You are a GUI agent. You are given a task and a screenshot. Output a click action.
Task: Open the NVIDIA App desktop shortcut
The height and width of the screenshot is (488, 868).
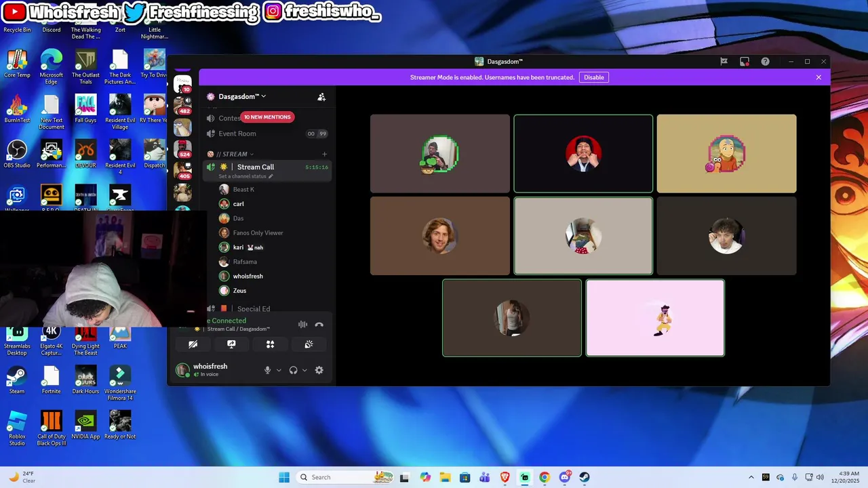[85, 425]
